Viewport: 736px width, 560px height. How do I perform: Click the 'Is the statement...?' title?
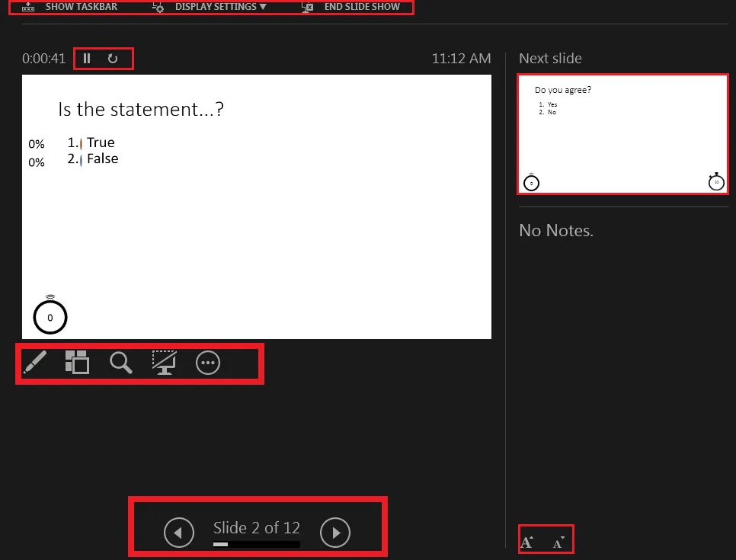click(x=141, y=109)
